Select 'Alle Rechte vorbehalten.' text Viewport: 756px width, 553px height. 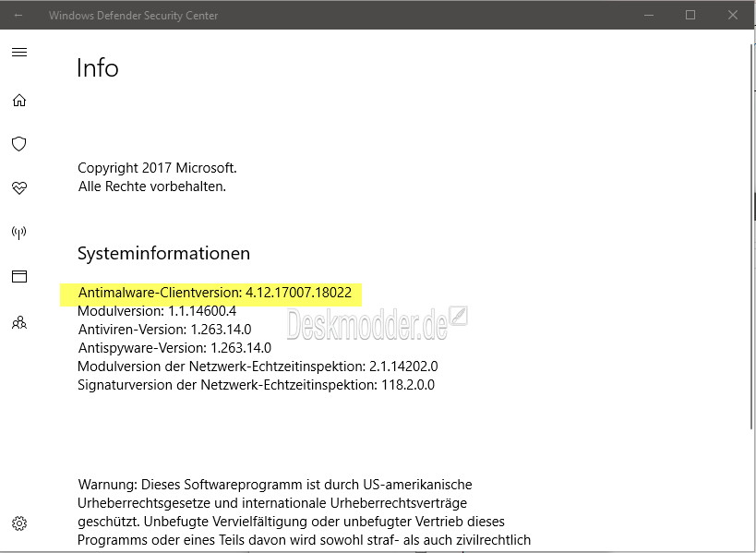[x=152, y=186]
